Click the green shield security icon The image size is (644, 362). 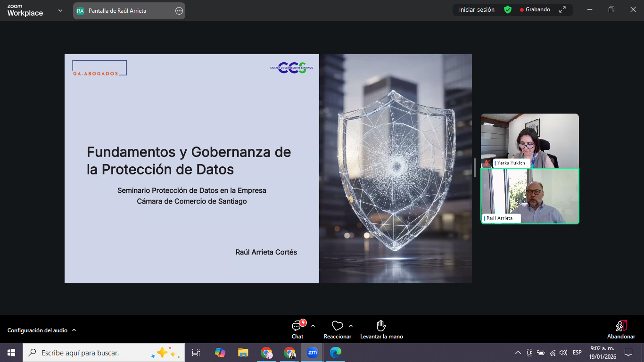pos(508,10)
